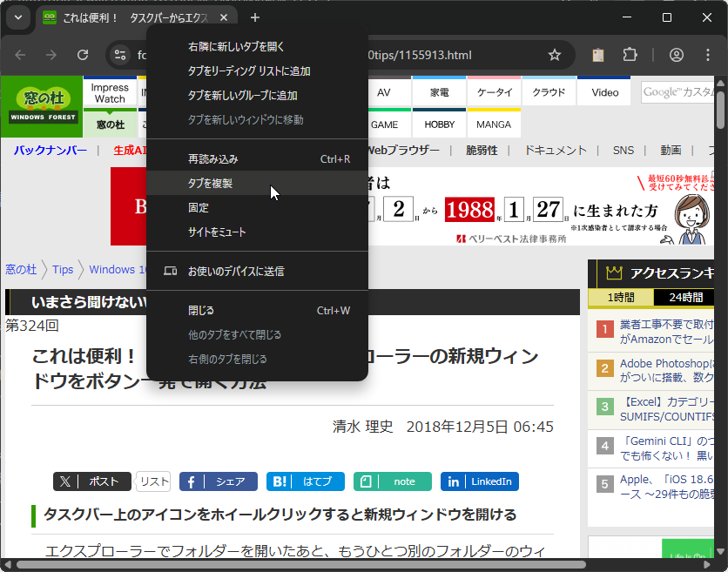This screenshot has height=572, width=728.
Task: Share via the X ポスト icon
Action: (x=91, y=481)
